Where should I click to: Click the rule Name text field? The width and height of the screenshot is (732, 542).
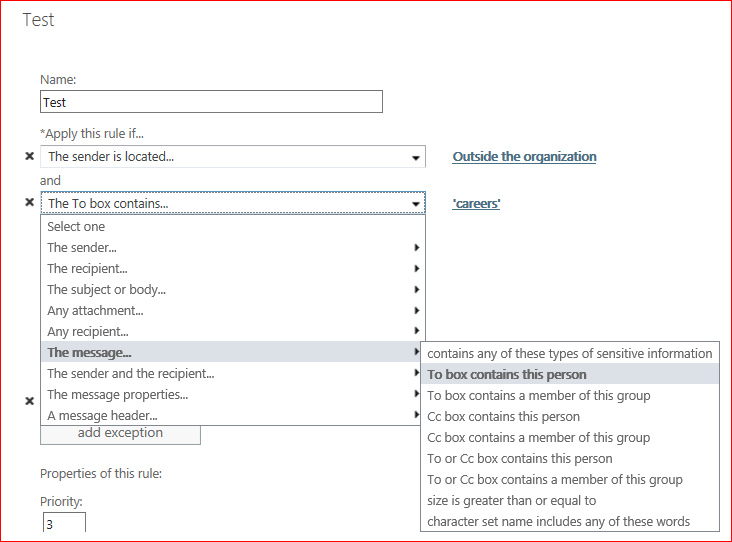211,102
